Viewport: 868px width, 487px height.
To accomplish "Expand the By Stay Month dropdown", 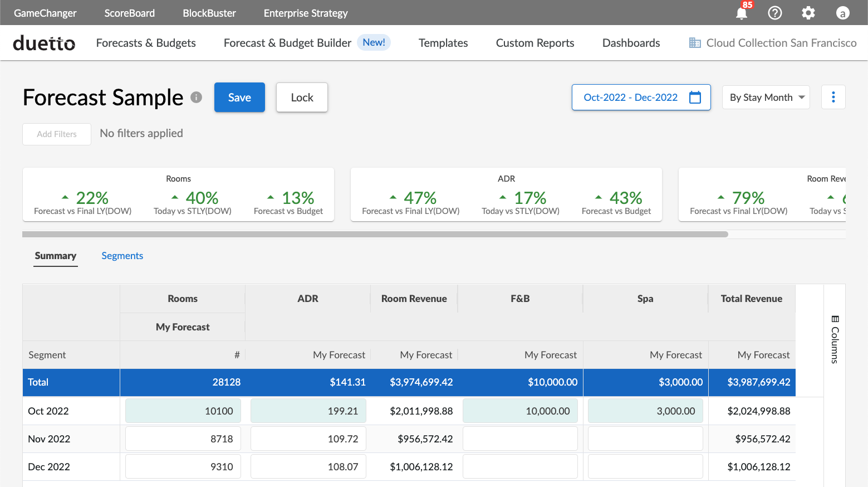I will (x=766, y=98).
